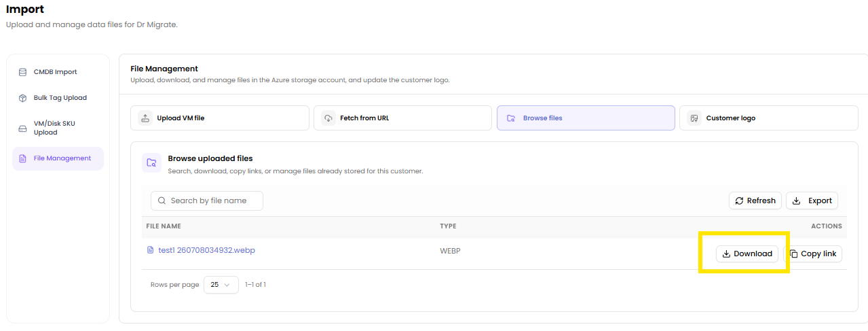
Task: Select File Management in sidebar
Action: coord(58,158)
